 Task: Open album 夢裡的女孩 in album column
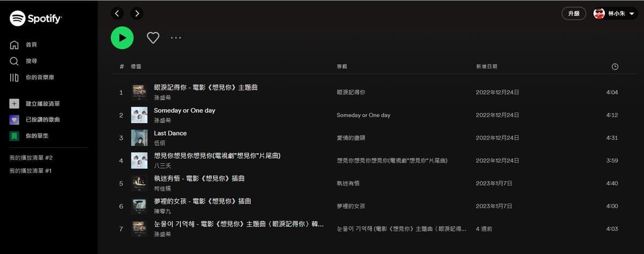point(350,206)
